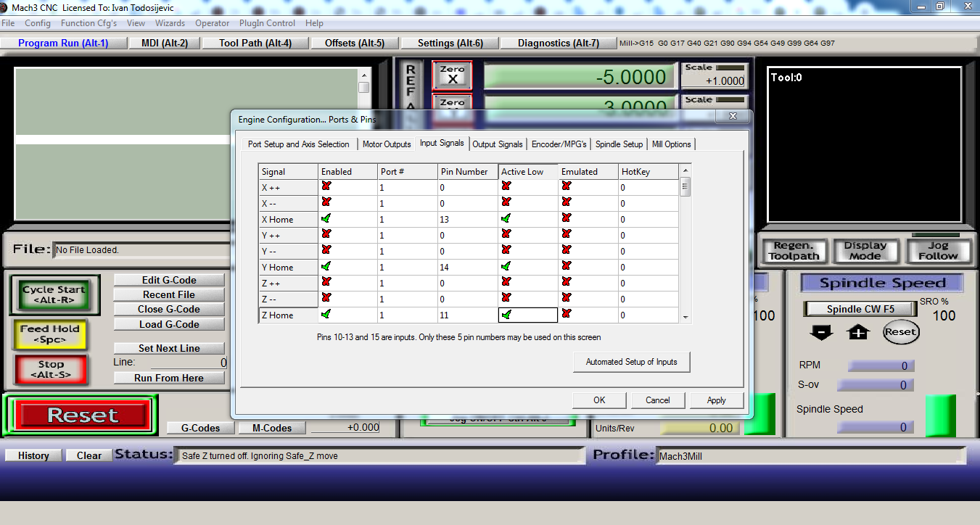Open the Function Cfg's menu
The height and width of the screenshot is (525, 980).
click(88, 23)
